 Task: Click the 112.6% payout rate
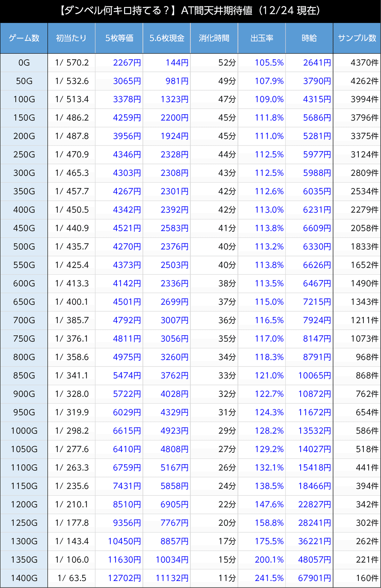(269, 192)
